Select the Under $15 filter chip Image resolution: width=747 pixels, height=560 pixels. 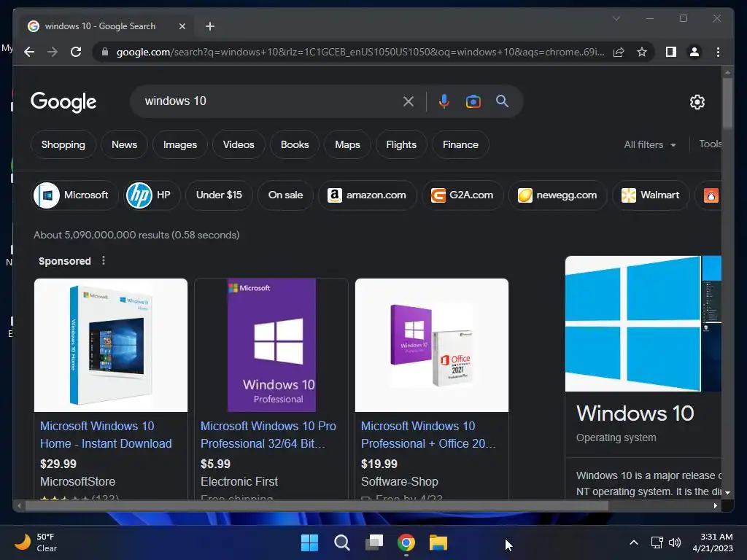click(x=219, y=195)
